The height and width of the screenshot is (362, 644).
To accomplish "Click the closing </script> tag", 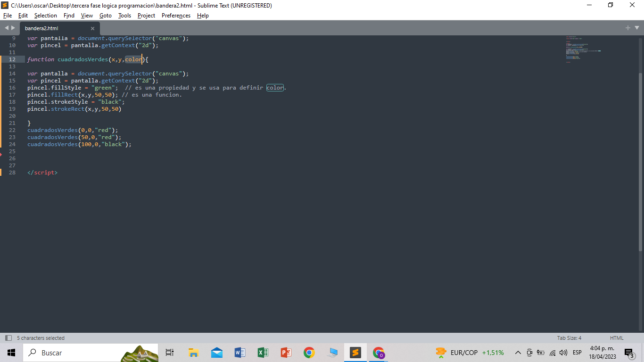I will click(x=42, y=173).
